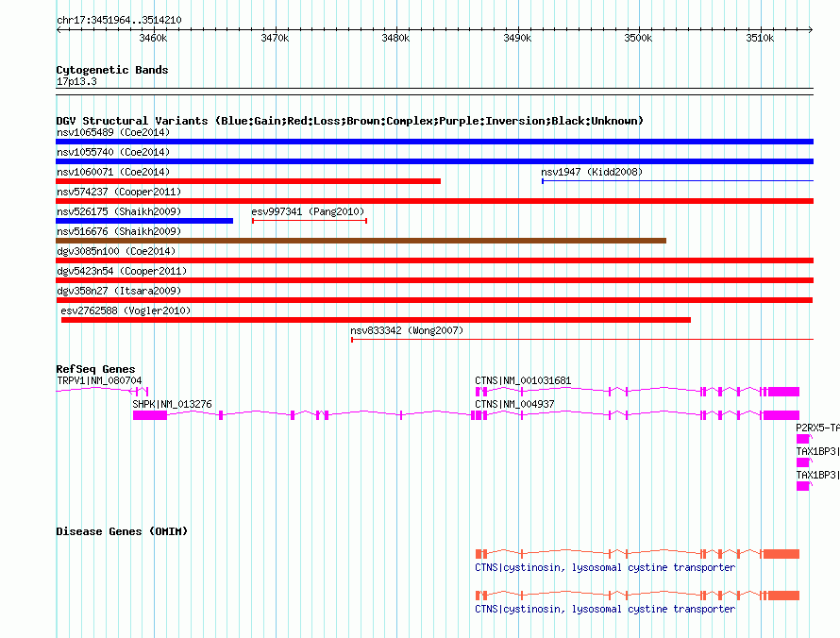The height and width of the screenshot is (638, 840).
Task: Click the dgv358n27 (Itsara2009) variant bar
Action: tap(434, 300)
